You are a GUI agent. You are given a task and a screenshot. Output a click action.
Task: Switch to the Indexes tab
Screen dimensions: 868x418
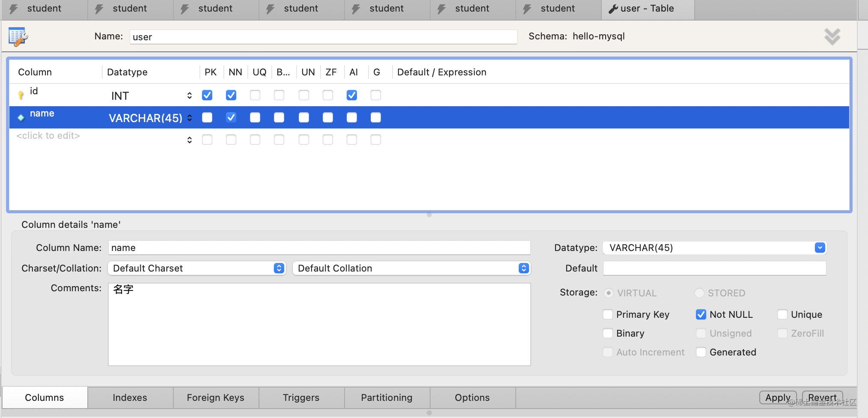click(130, 397)
